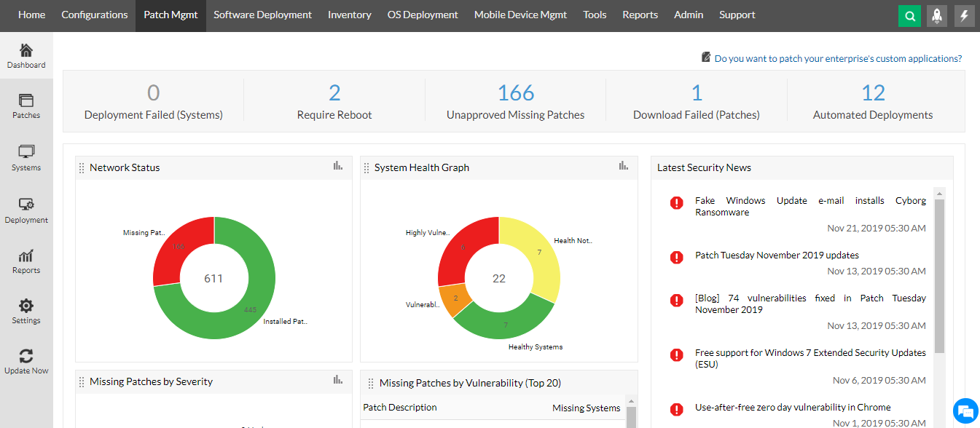Click the rocket getting-started icon
Screen dimensions: 980x428
pos(936,15)
